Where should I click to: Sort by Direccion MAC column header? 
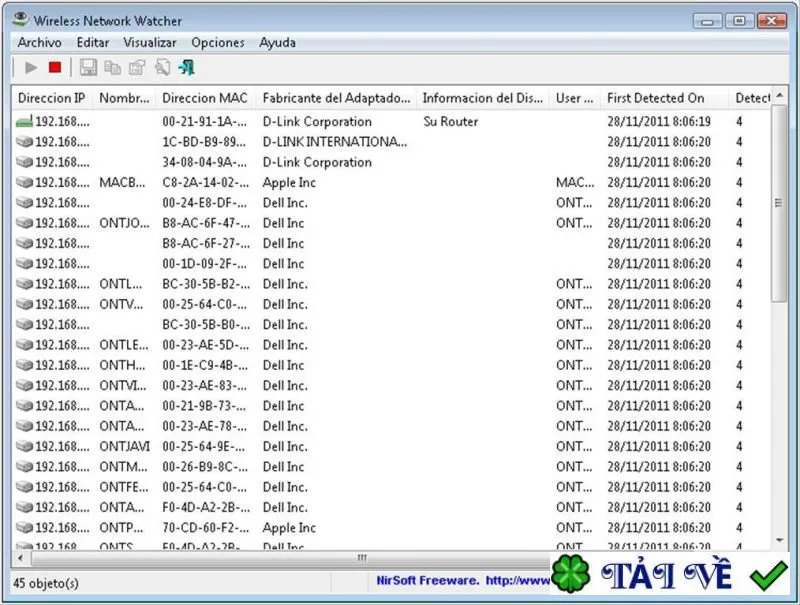205,98
